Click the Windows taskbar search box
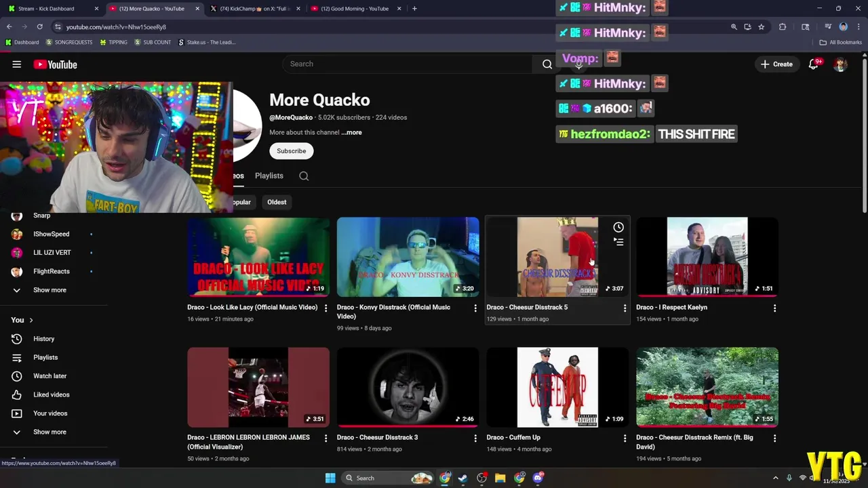 pyautogui.click(x=387, y=478)
